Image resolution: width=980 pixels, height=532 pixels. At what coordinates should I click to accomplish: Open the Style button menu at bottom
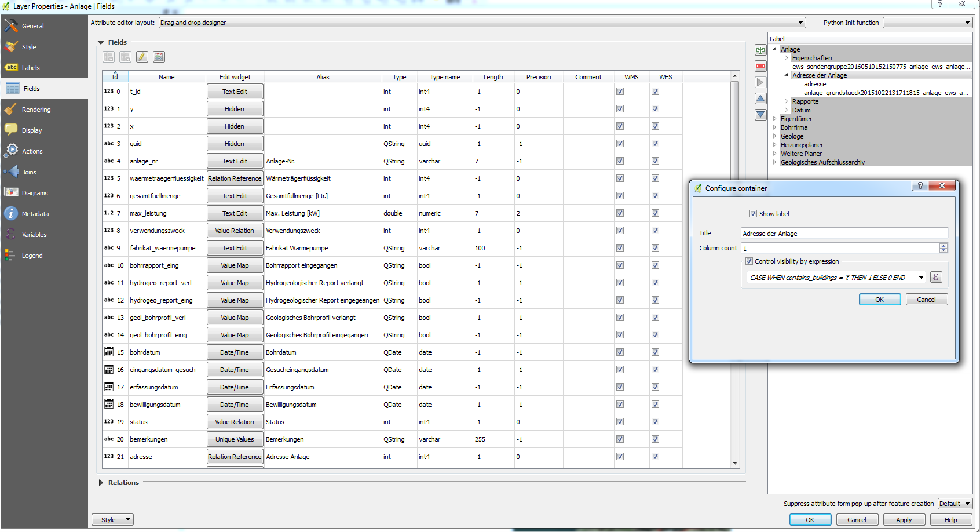112,520
